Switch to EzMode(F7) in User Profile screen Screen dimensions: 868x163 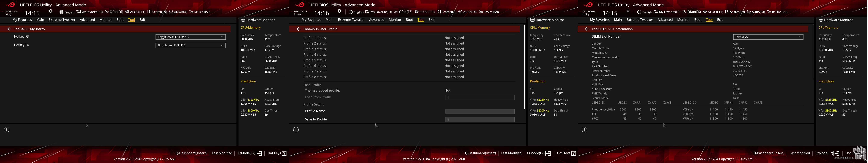pos(539,153)
